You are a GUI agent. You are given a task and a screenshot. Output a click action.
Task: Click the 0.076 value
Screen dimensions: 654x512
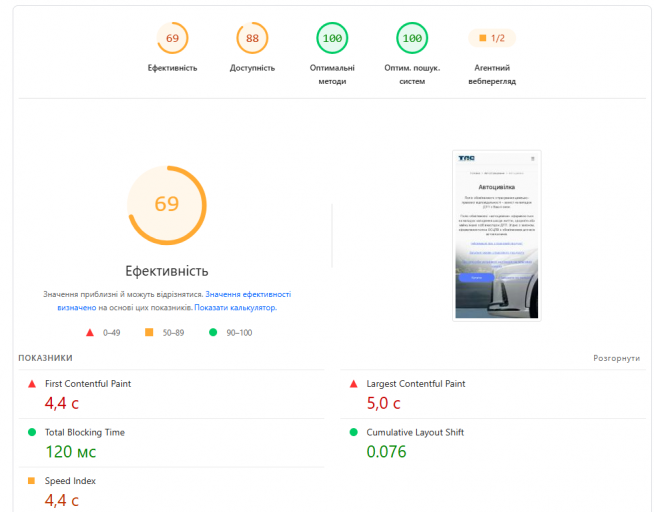point(386,452)
